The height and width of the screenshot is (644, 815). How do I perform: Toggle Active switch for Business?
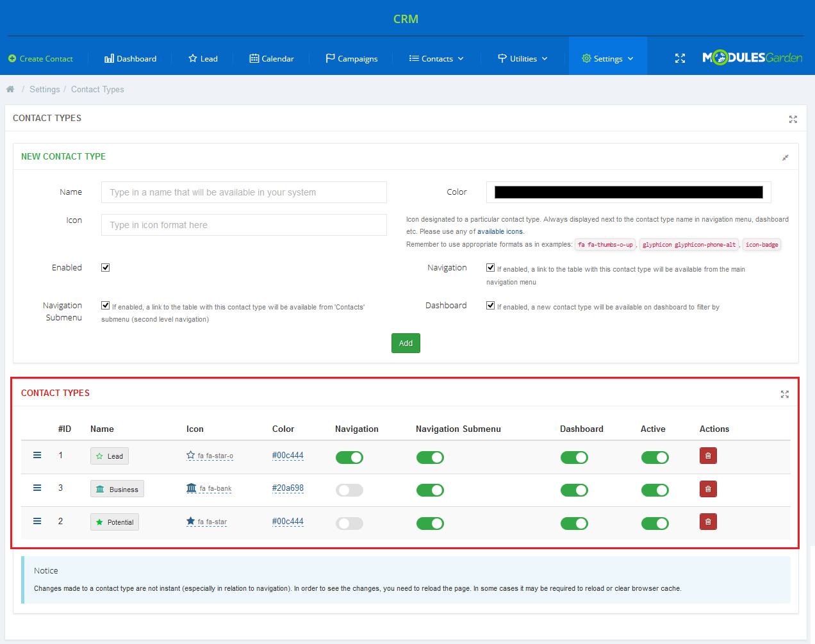pos(655,490)
